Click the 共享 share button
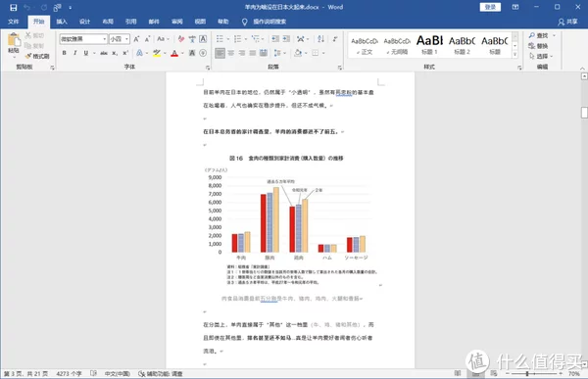This screenshot has height=379, width=588. click(x=567, y=22)
